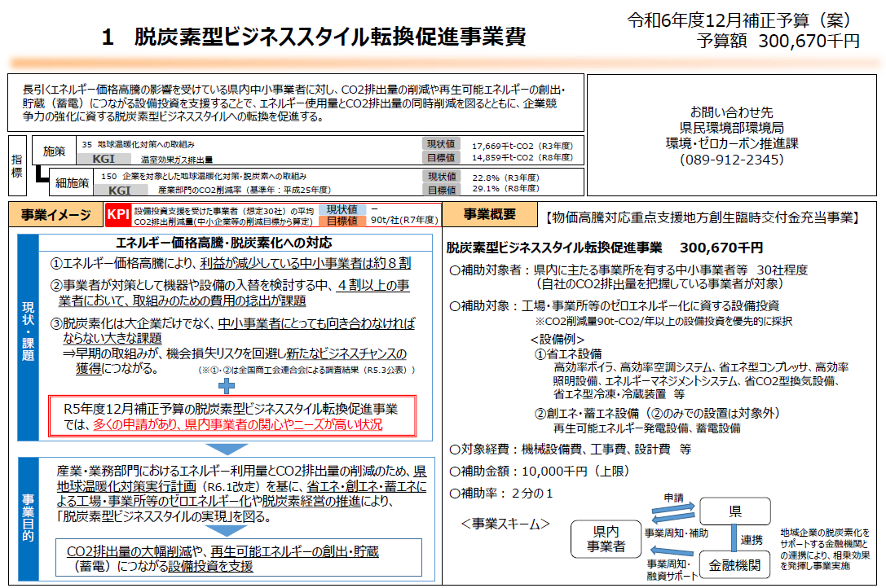
Task: Select the 金融機関 box
Action: 734,564
